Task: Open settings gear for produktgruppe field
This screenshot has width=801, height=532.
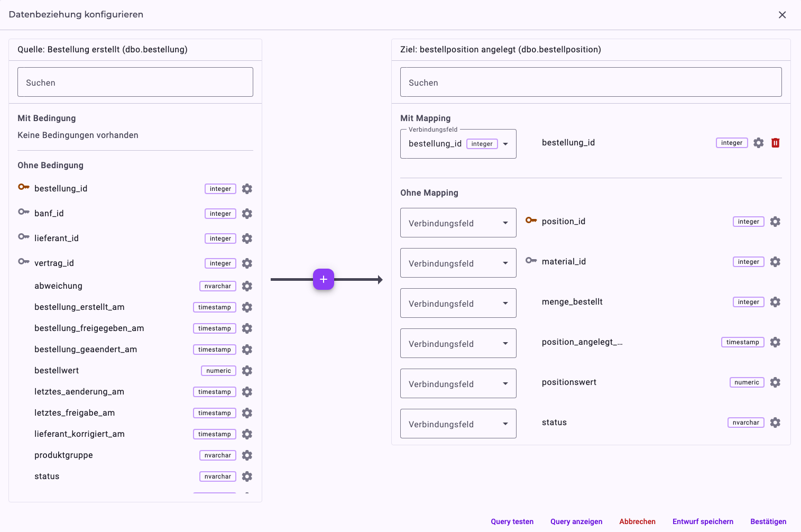Action: 247,455
